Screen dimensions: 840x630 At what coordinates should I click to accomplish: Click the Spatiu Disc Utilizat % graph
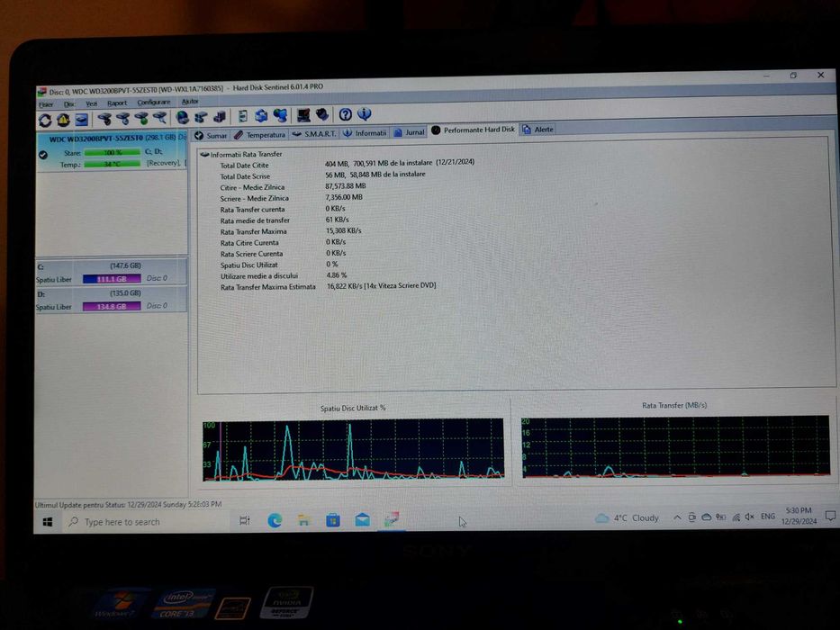353,449
